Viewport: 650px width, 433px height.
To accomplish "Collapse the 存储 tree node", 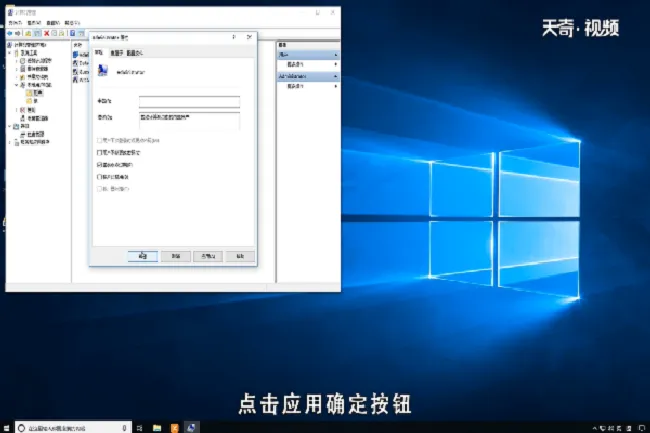I will 10,126.
